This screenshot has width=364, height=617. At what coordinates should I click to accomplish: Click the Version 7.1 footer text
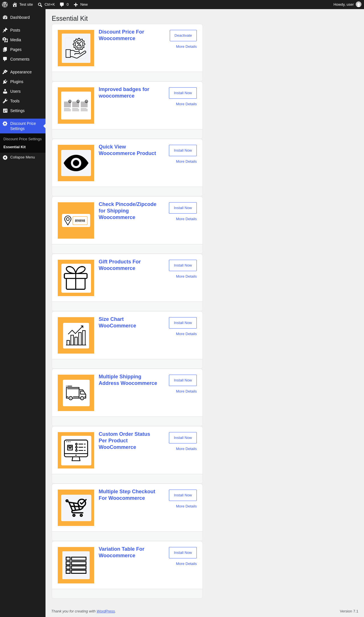pos(349,611)
